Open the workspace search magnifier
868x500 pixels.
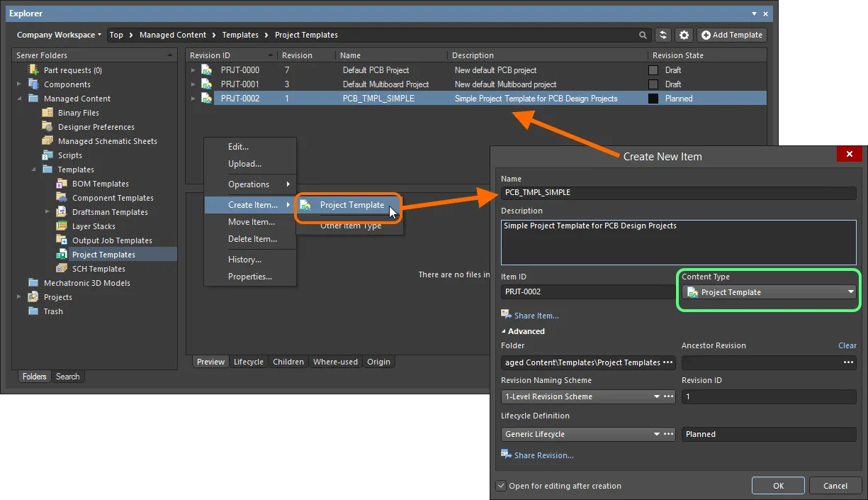pyautogui.click(x=642, y=35)
